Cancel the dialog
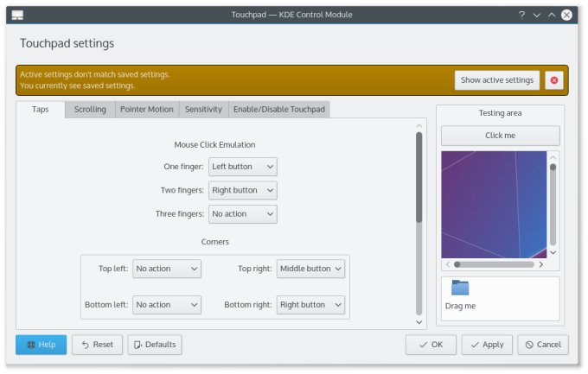The width and height of the screenshot is (588, 374). pos(543,345)
